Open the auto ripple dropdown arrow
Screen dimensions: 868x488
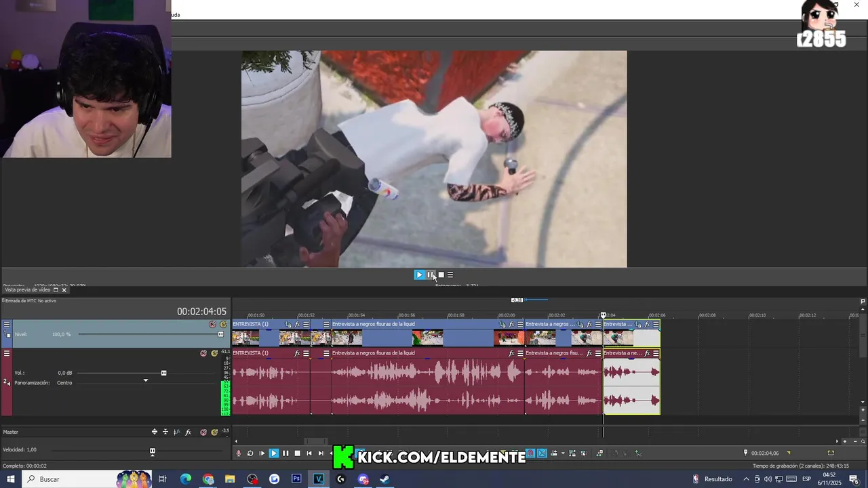point(563,453)
